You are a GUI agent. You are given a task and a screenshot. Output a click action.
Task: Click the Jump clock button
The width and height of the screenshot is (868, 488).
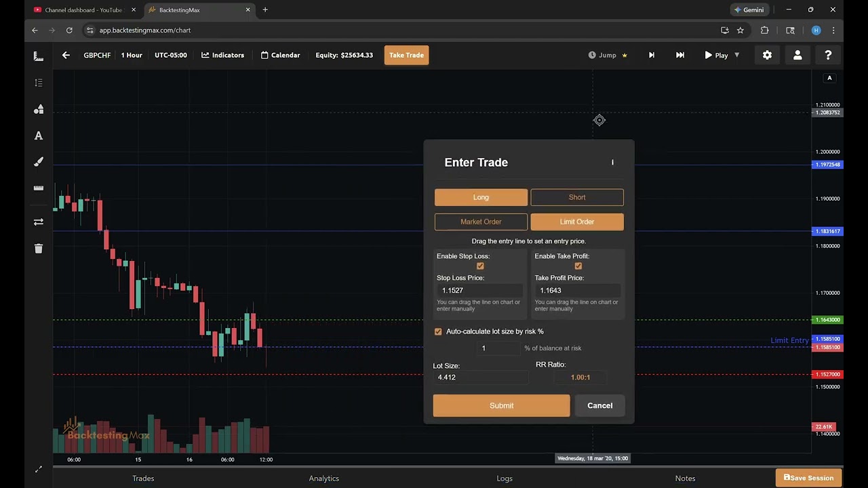(x=607, y=55)
